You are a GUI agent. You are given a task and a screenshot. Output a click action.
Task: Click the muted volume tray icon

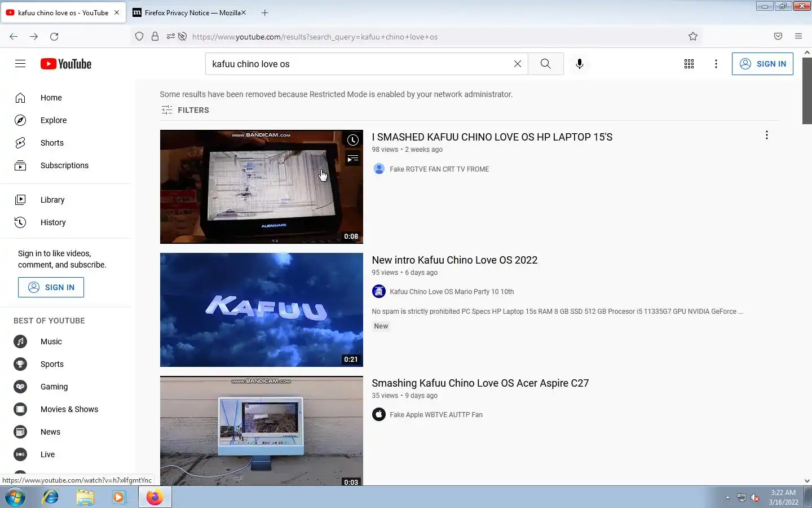[x=755, y=498]
